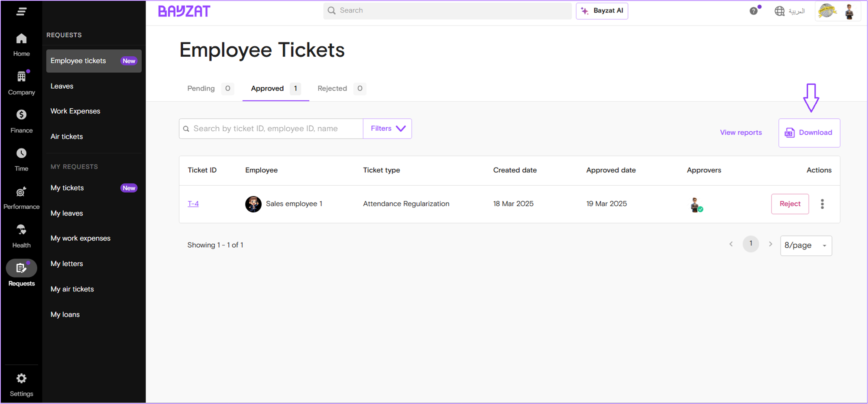Open the Home section in sidebar
Screen dimensions: 868x404
pyautogui.click(x=21, y=45)
